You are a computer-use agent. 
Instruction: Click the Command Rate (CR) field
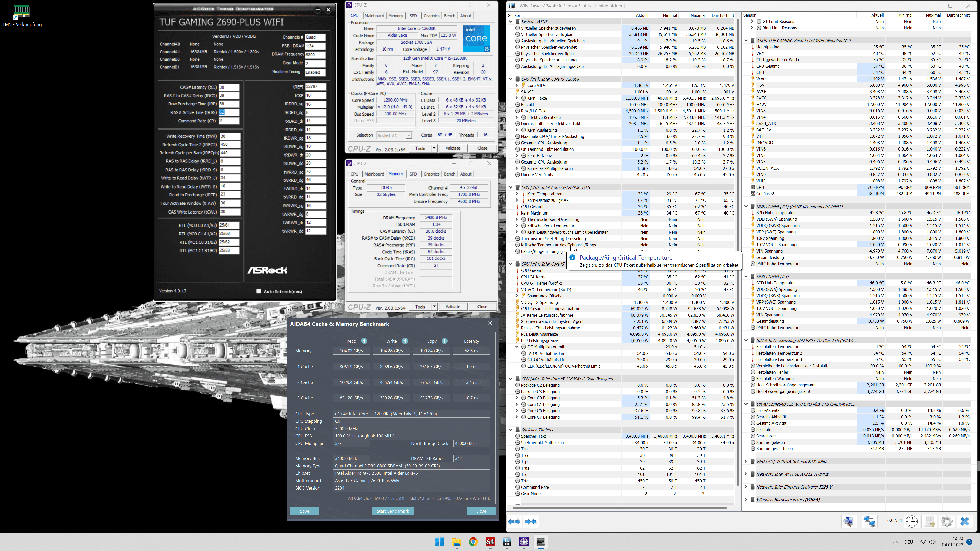coord(229,121)
